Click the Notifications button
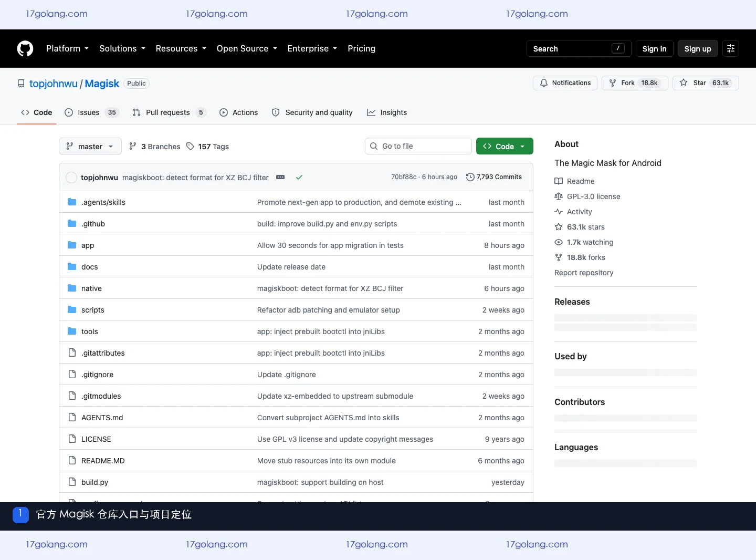Viewport: 756px width, 560px height. 565,83
